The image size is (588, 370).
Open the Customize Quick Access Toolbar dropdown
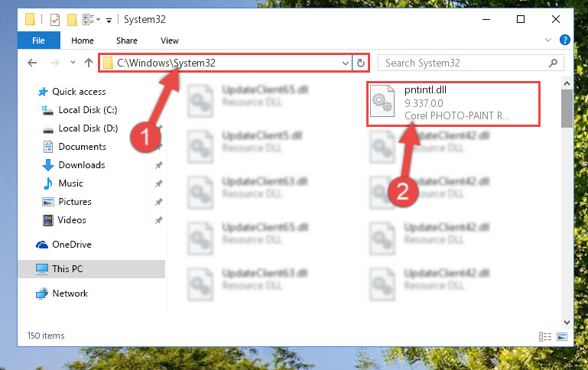pos(109,20)
